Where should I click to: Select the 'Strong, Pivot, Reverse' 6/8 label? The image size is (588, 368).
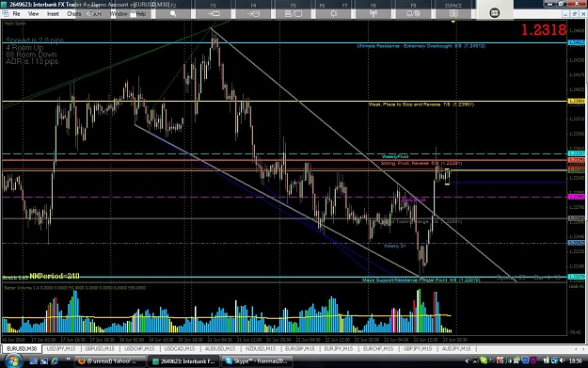pos(421,163)
